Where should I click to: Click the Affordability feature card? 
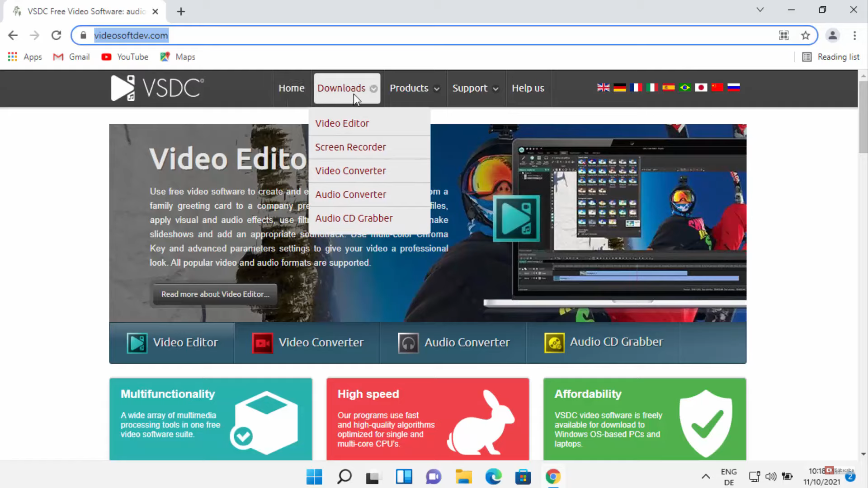645,419
